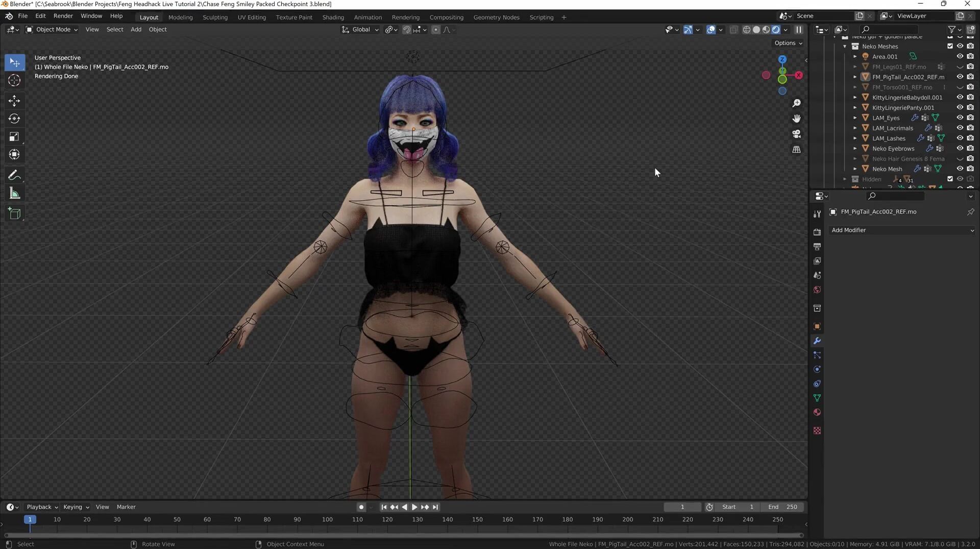980x549 pixels.
Task: Select the Rotate tool
Action: 14,118
